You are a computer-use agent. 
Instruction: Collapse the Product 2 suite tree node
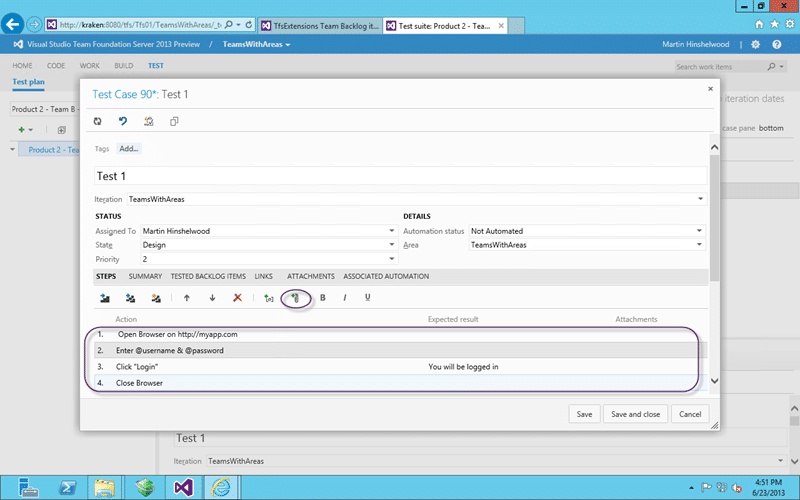click(12, 149)
